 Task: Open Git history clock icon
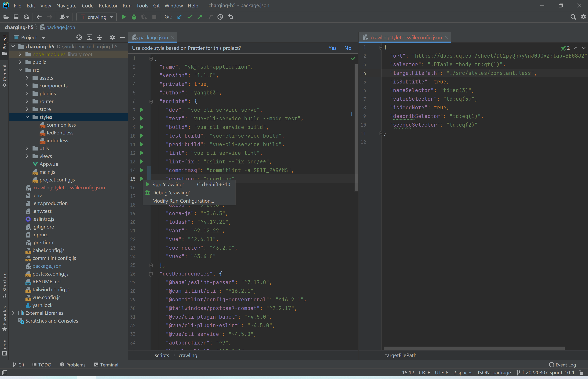click(220, 17)
